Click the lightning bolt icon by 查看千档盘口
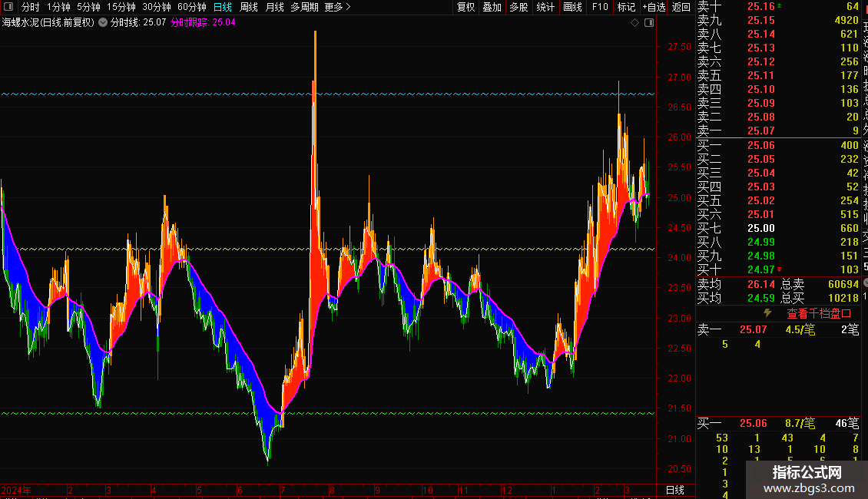Viewport: 868px width, 499px height. [767, 313]
